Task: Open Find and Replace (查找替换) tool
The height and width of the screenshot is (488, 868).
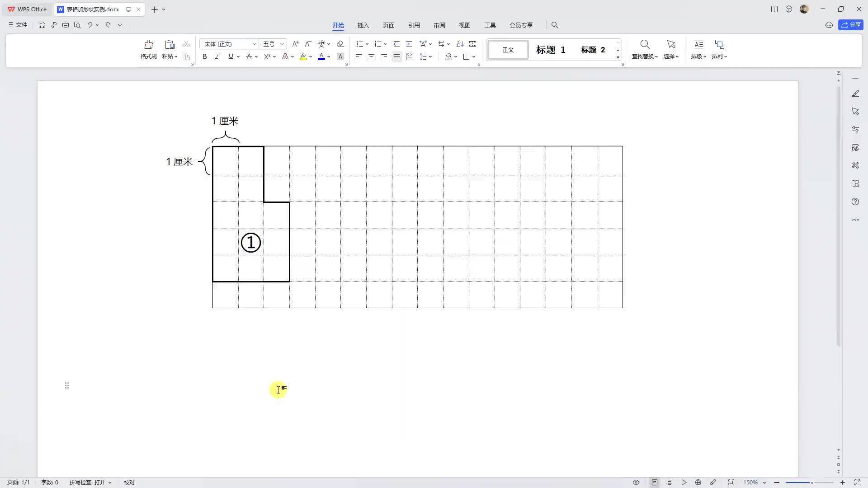Action: point(645,44)
